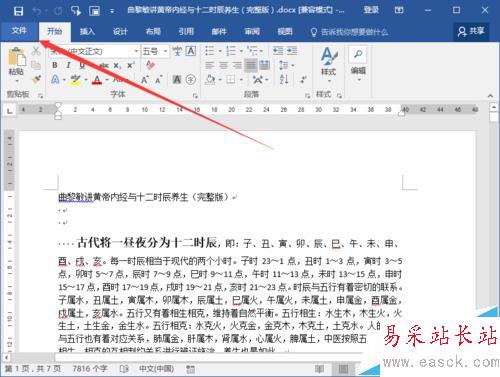Toggle Justify alignment

pos(251,65)
